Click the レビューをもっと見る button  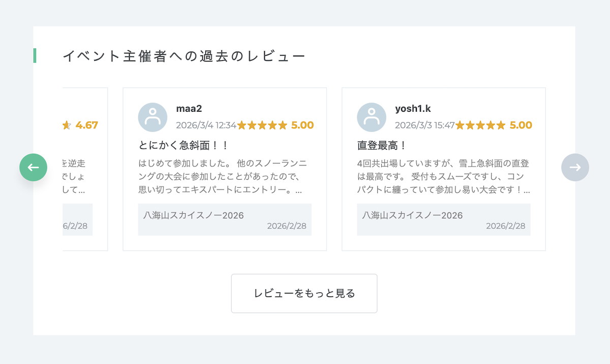coord(304,293)
